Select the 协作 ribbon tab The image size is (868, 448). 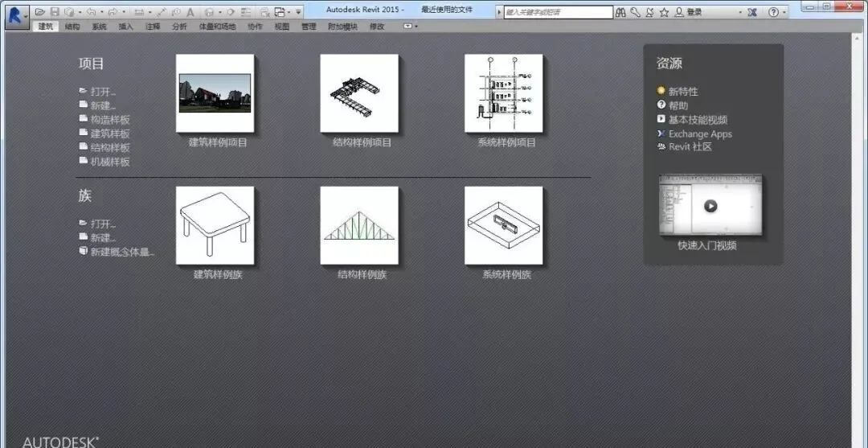tap(256, 26)
